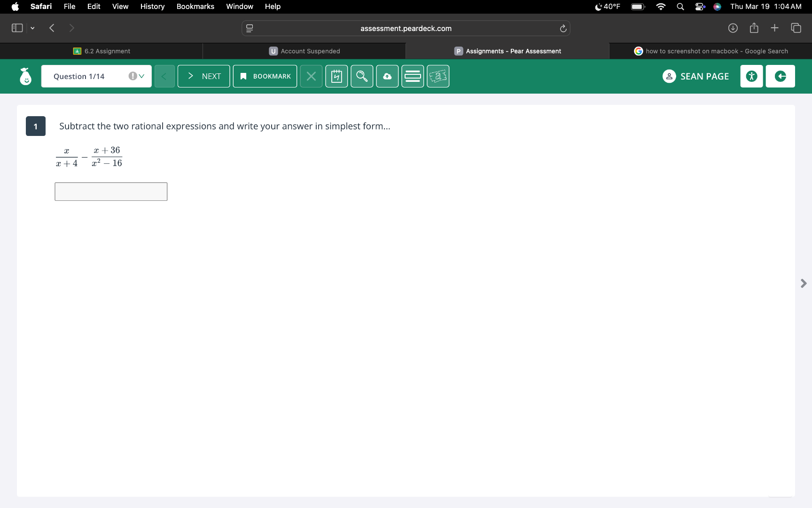The height and width of the screenshot is (508, 812).
Task: Expand Safari sidebar options chevron
Action: coord(32,28)
